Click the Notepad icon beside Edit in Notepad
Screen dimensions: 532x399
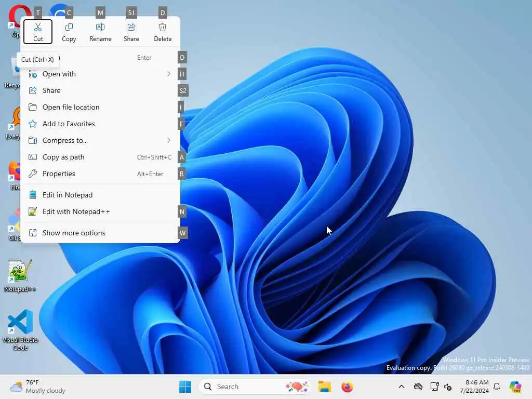33,195
